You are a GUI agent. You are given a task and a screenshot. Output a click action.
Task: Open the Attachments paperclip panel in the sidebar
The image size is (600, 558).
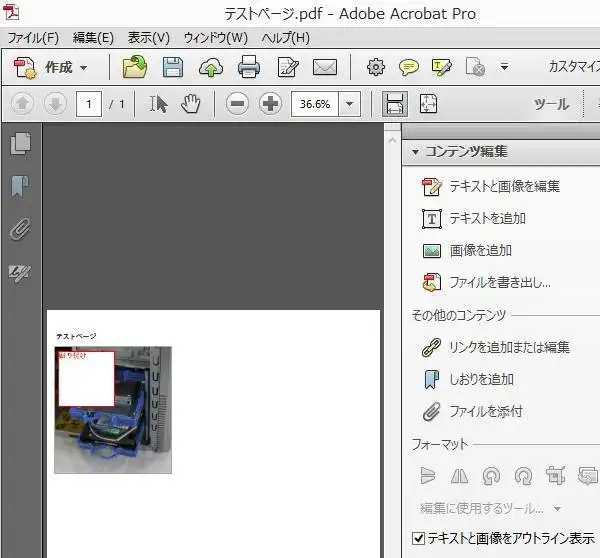19,230
